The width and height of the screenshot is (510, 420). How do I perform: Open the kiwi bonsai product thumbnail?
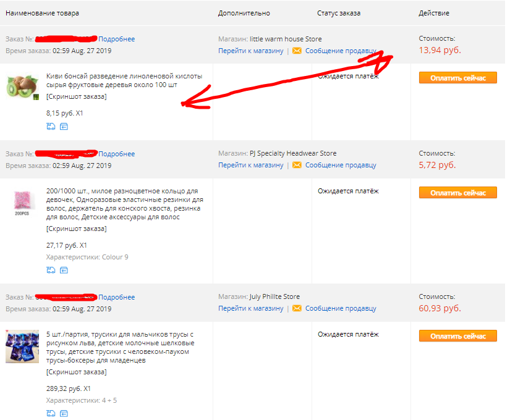pos(22,87)
